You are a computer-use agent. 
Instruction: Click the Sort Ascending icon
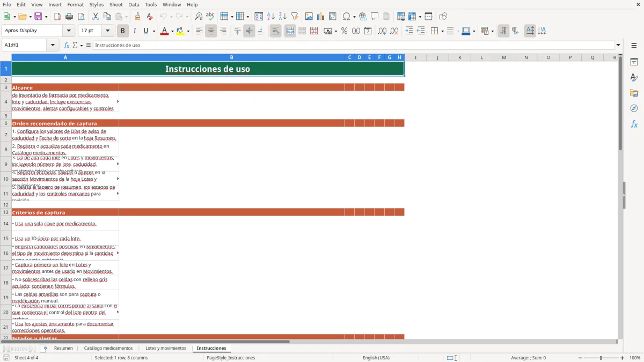pyautogui.click(x=271, y=17)
